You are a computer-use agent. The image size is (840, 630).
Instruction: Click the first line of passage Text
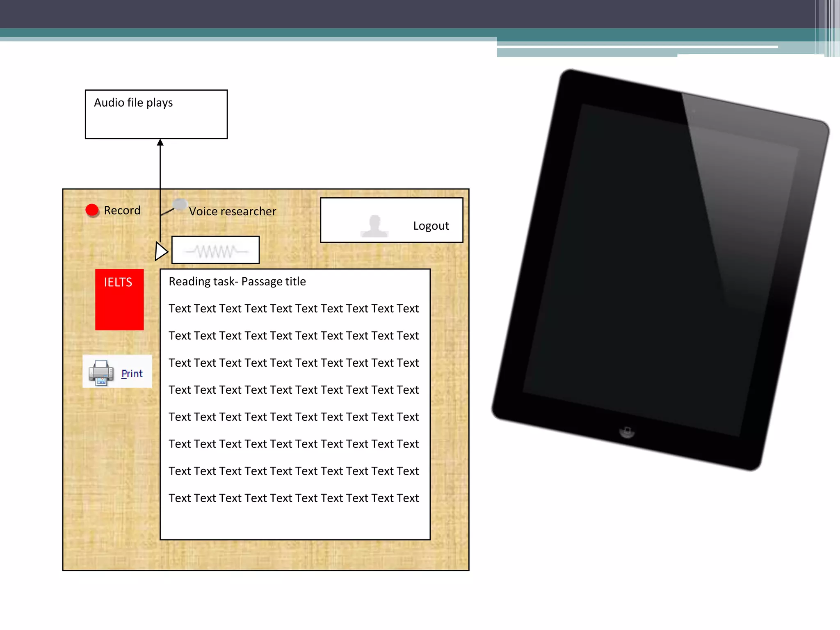coord(293,308)
